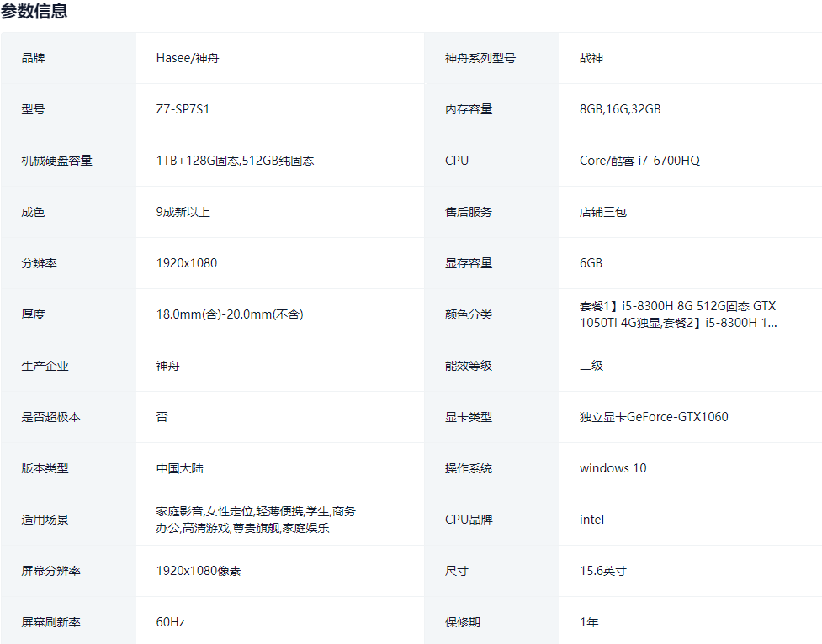Click the value starting '家庭影音,女性定位'
Image resolution: width=822 pixels, height=644 pixels.
tap(256, 520)
